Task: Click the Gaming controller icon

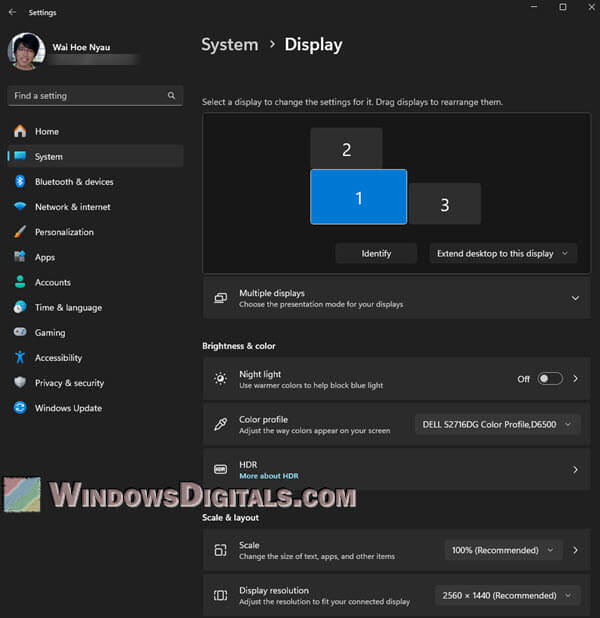Action: click(20, 332)
